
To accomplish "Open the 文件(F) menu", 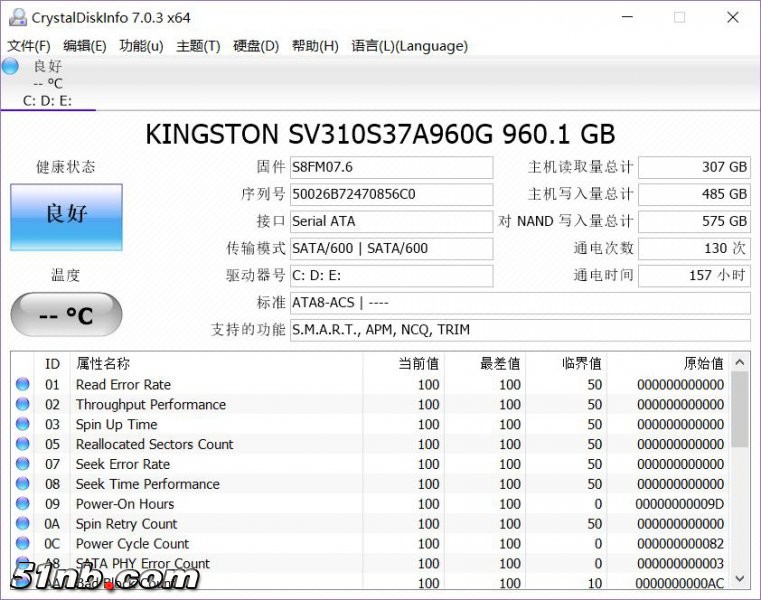I will tap(29, 46).
